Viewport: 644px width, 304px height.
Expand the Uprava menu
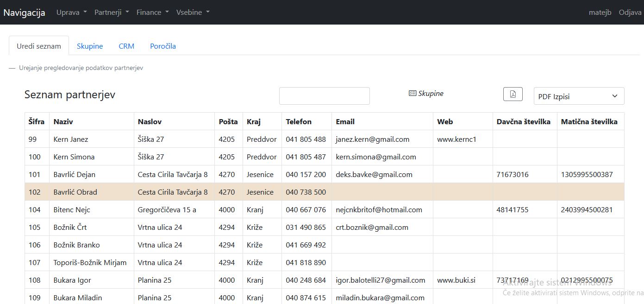(71, 13)
